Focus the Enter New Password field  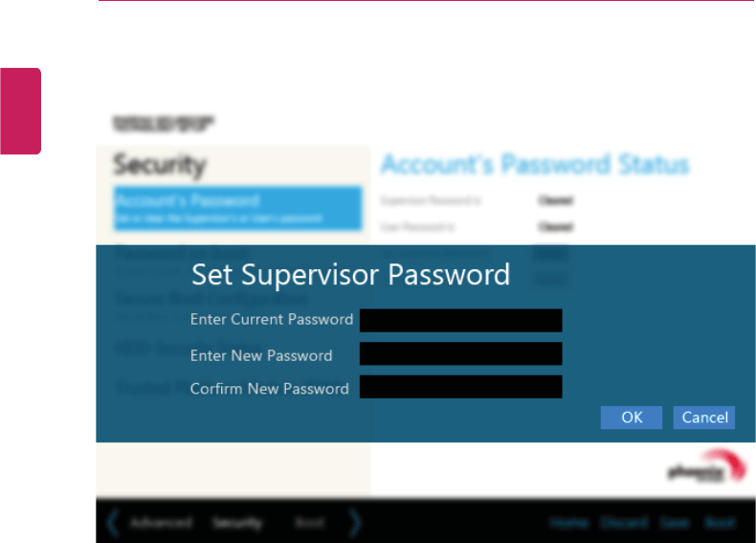[460, 353]
